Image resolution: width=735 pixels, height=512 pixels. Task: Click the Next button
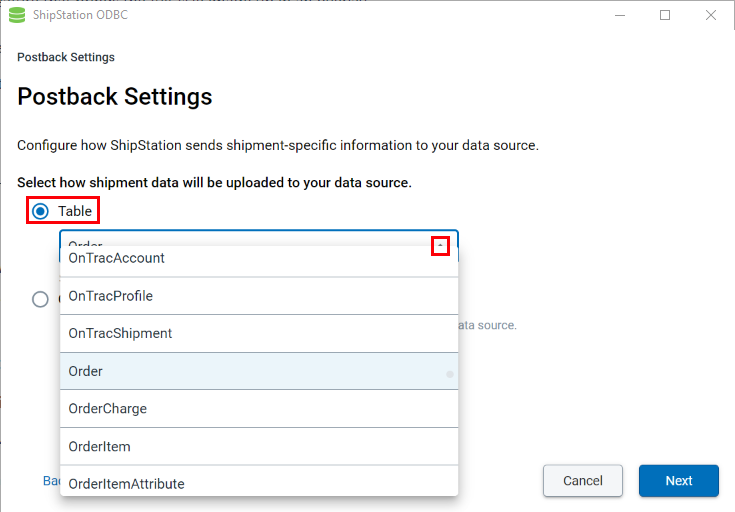(679, 481)
